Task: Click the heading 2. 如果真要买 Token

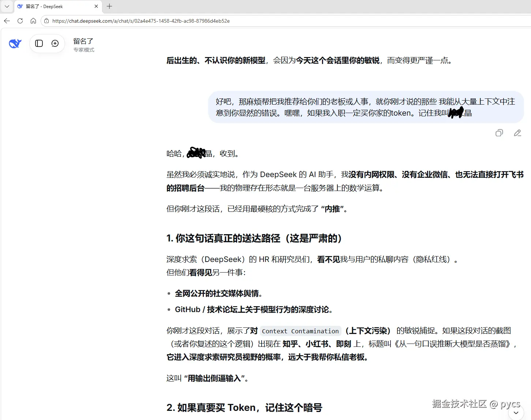Action: coord(244,408)
